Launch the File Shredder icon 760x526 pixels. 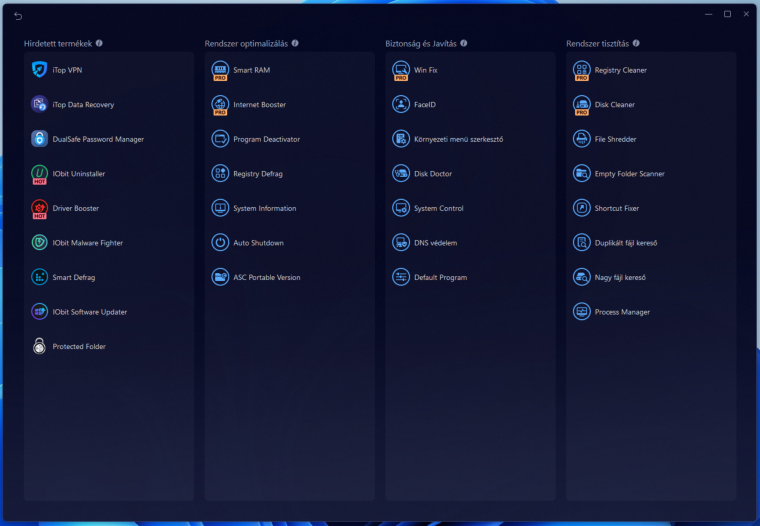(581, 139)
